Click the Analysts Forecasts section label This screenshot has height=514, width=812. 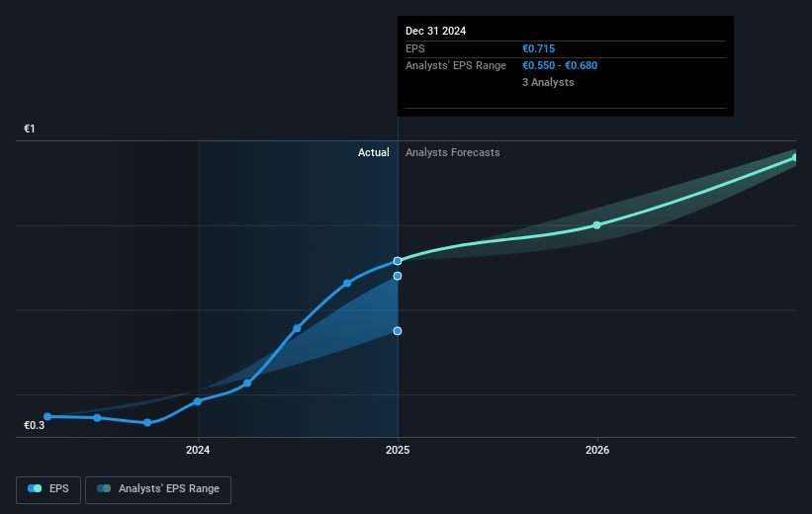pyautogui.click(x=453, y=152)
